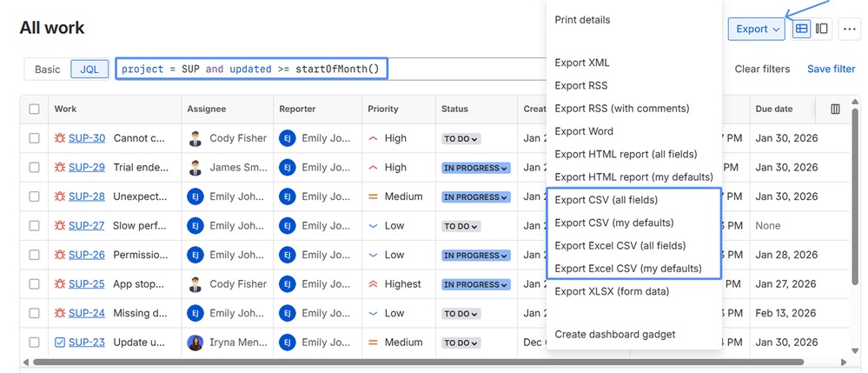The height and width of the screenshot is (373, 868).
Task: Check the SUP-23 row checkbox
Action: (x=35, y=343)
